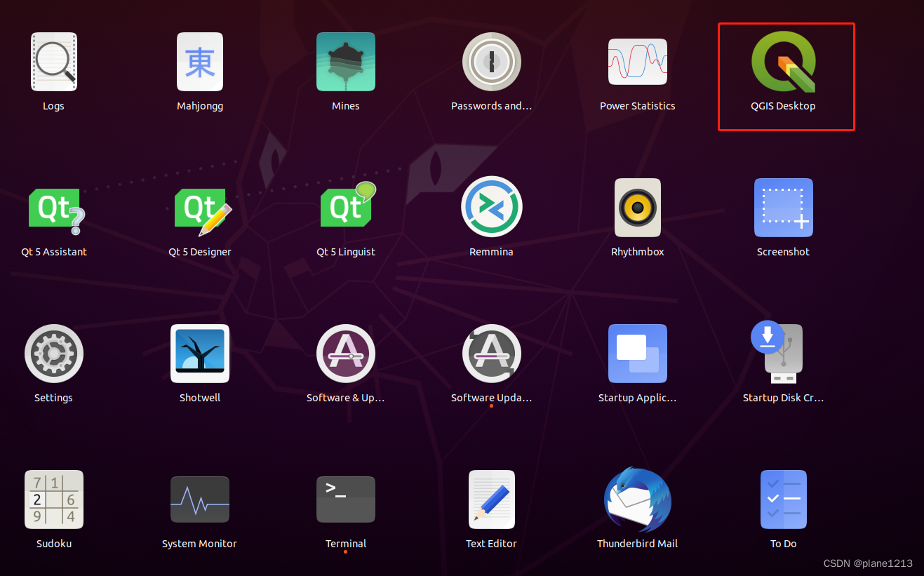Launch Qt 5 Designer
Screen dimensions: 924x576
click(x=200, y=207)
